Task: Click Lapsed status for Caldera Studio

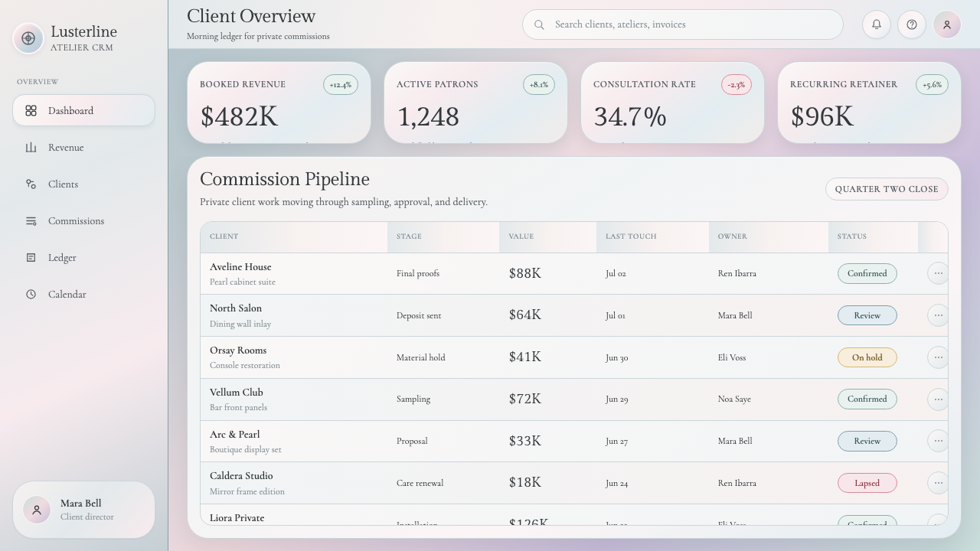Action: pos(867,483)
